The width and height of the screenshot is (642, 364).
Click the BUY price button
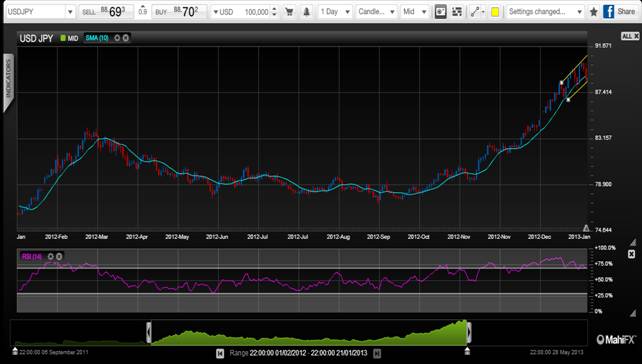(179, 12)
